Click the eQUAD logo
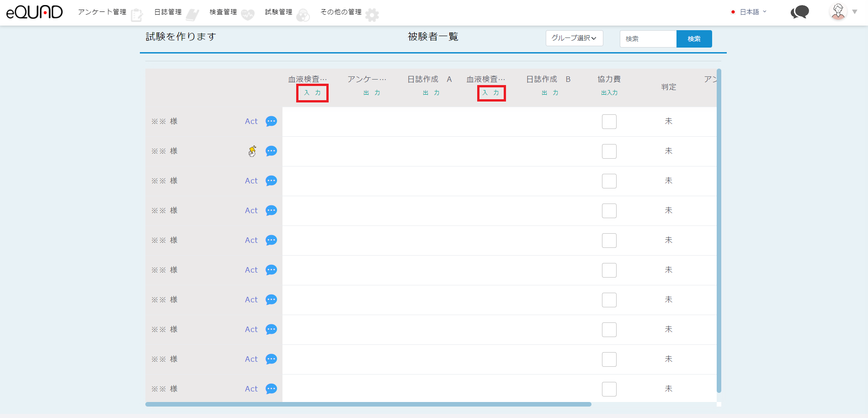Image resolution: width=868 pixels, height=418 pixels. click(34, 12)
